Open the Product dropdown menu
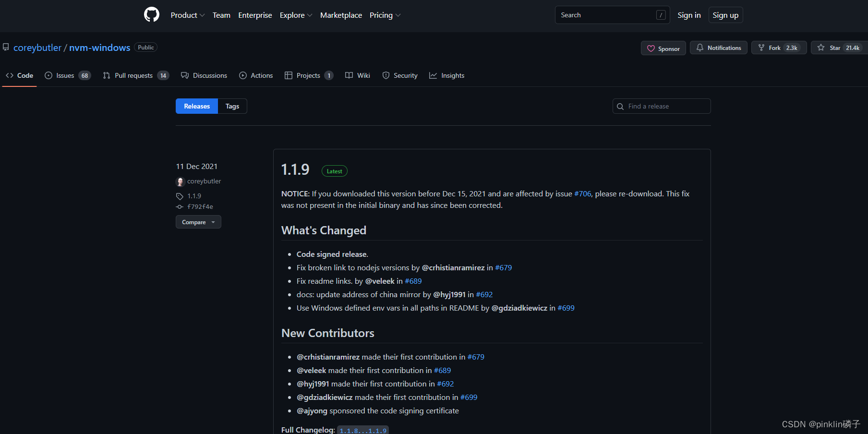This screenshot has width=868, height=434. [187, 15]
